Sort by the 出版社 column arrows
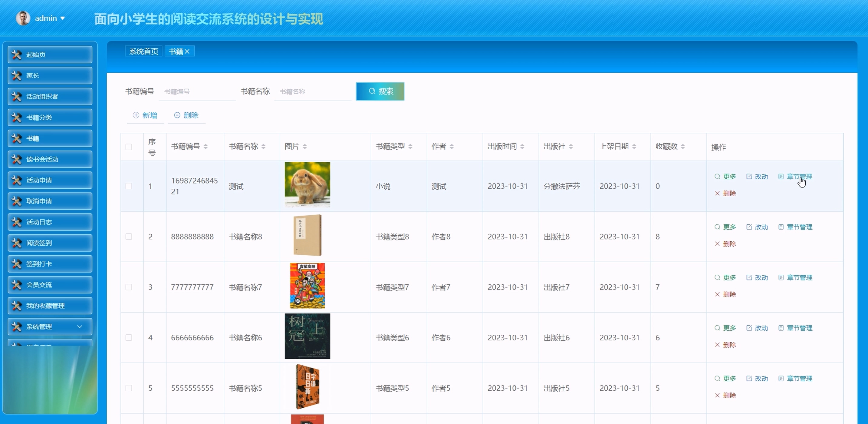This screenshot has height=424, width=868. tap(571, 146)
